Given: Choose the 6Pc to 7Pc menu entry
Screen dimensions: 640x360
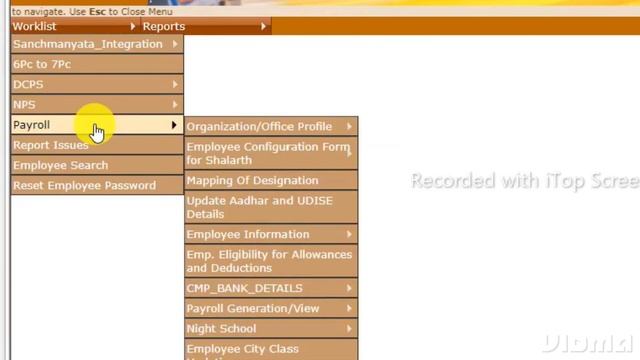Looking at the screenshot, I should pyautogui.click(x=97, y=64).
